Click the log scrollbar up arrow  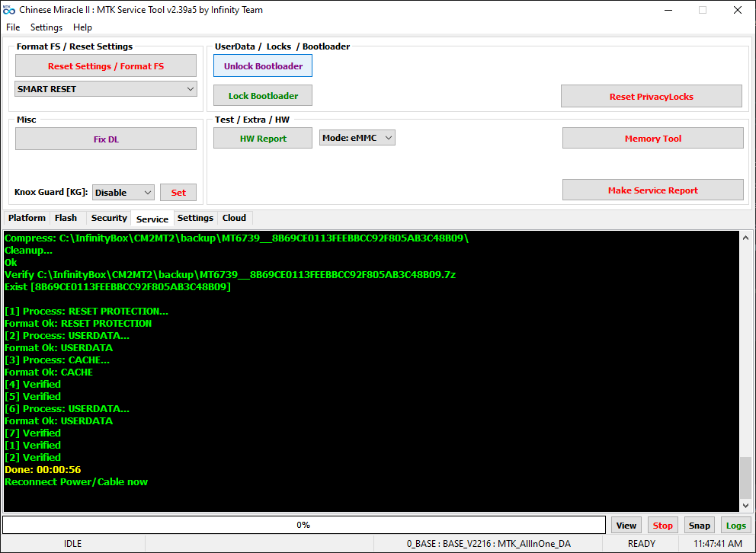[745, 237]
